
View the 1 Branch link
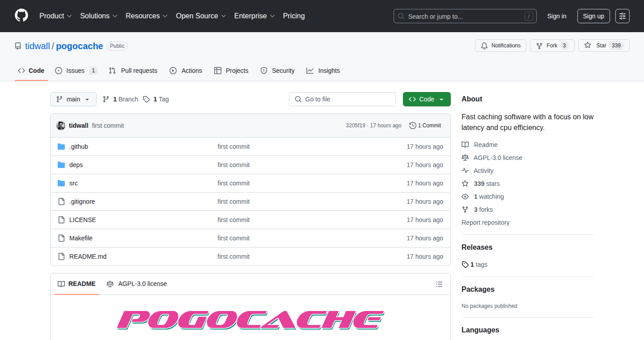click(120, 99)
